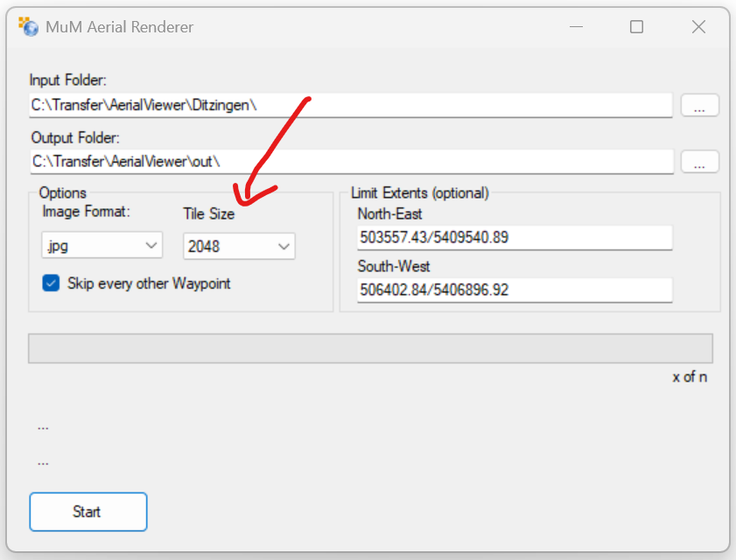Click inside the Input Folder path field
Viewport: 736px width, 560px height.
click(350, 105)
